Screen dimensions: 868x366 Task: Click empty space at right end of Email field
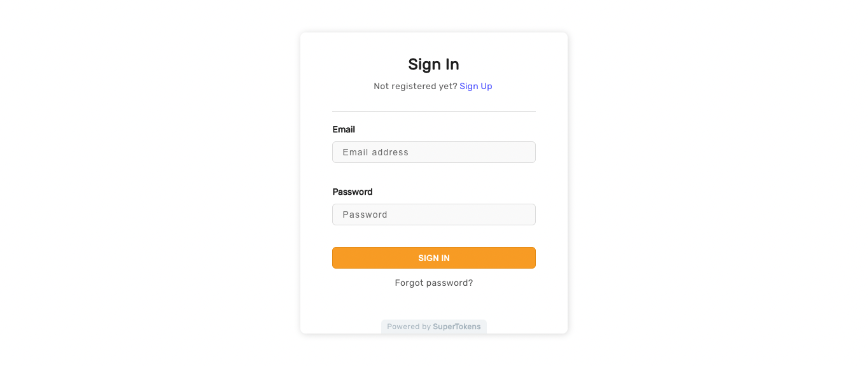pos(509,152)
